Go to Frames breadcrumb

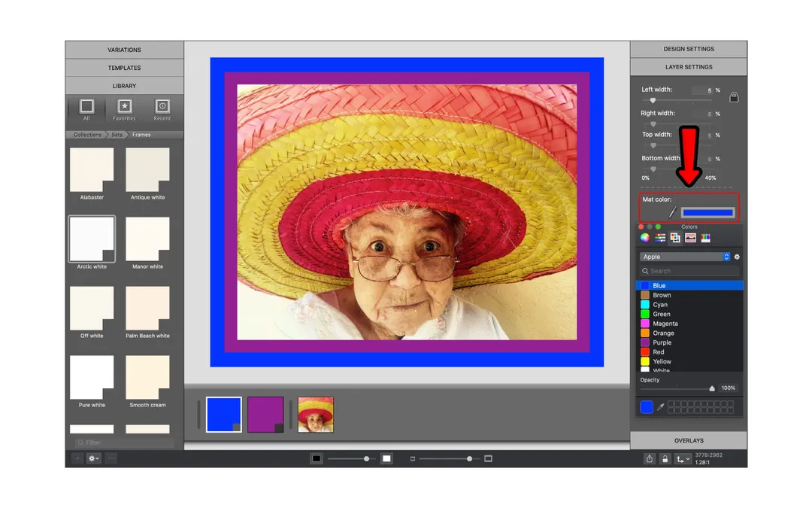pos(141,135)
